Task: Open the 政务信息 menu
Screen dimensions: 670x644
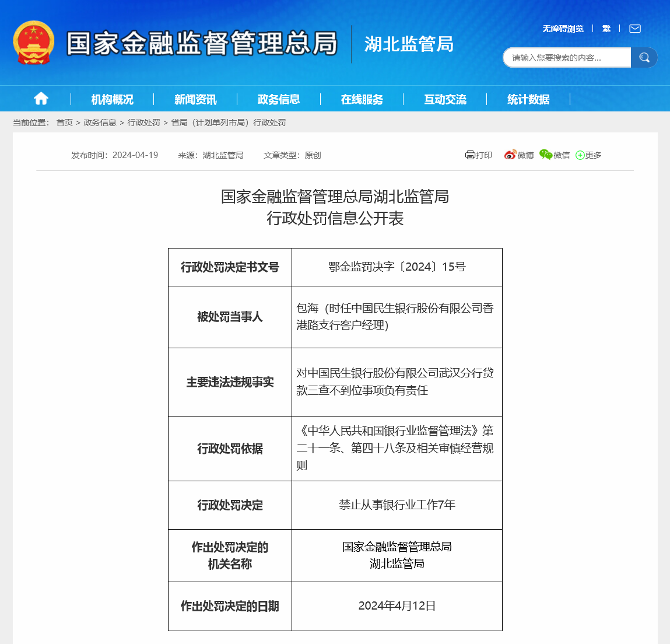Action: click(279, 99)
